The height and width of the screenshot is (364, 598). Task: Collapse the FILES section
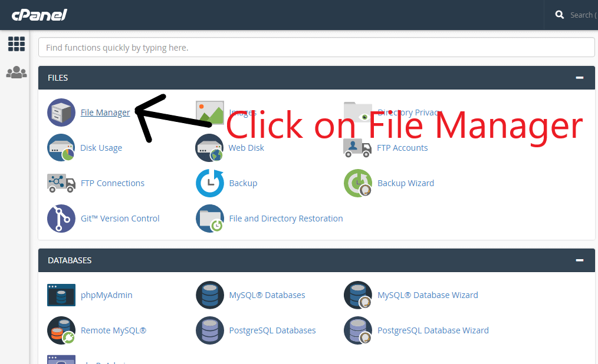(580, 78)
